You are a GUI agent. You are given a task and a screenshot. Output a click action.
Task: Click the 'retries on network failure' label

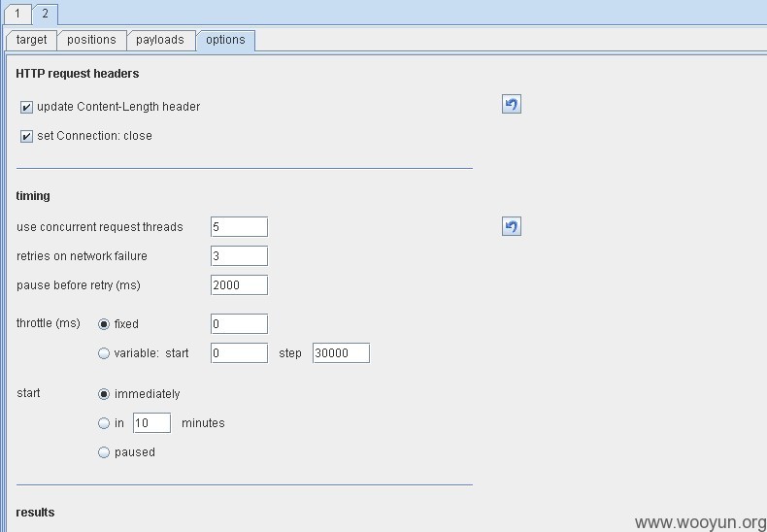click(82, 256)
